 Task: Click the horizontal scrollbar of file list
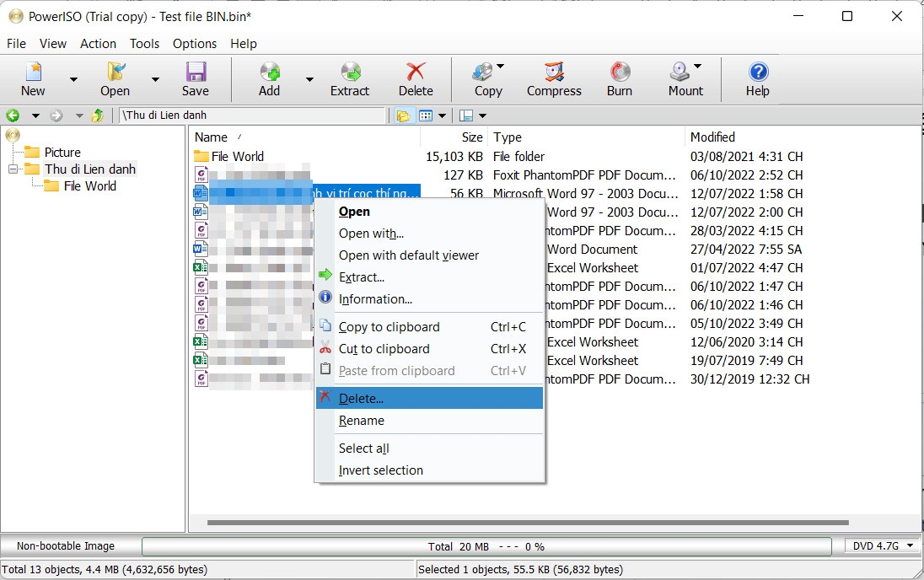(x=528, y=522)
